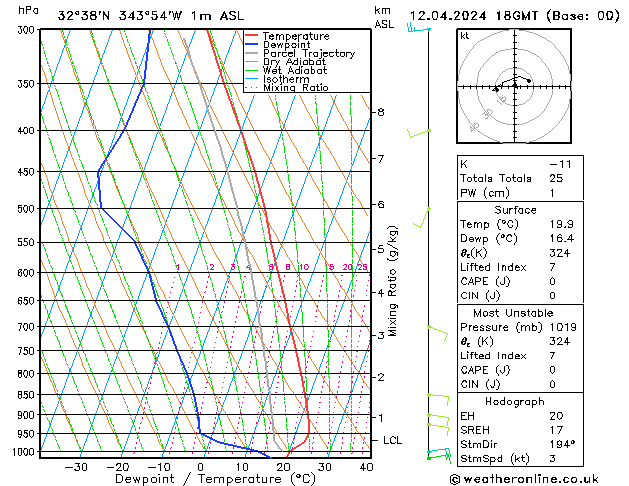The height and width of the screenshot is (486, 629).
Task: Click the wind barb at 400 hPa
Action: coord(419,133)
